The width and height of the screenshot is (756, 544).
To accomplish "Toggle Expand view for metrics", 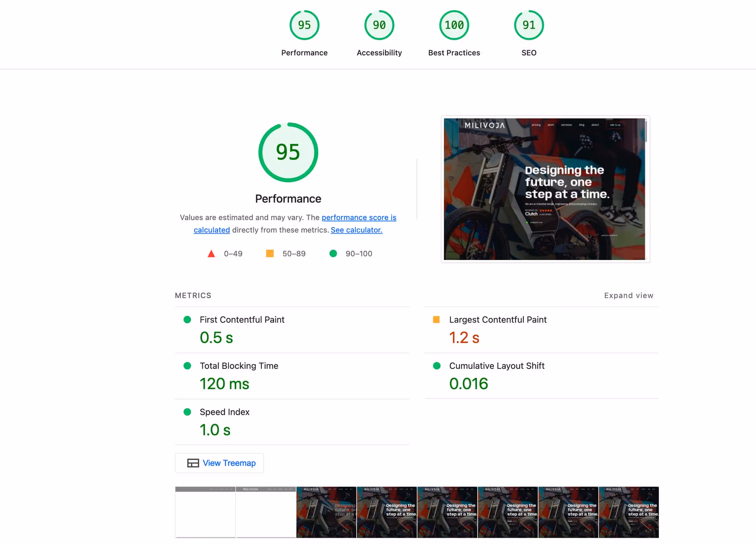I will pyautogui.click(x=628, y=295).
